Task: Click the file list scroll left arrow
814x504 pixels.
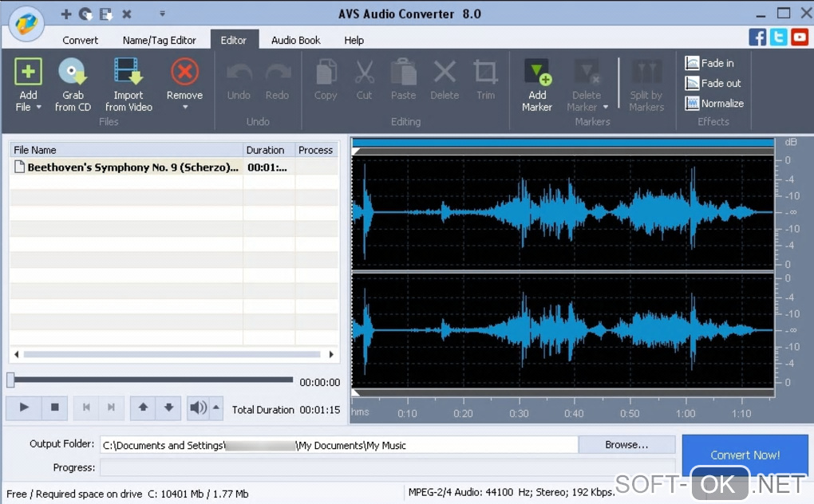Action: (17, 355)
